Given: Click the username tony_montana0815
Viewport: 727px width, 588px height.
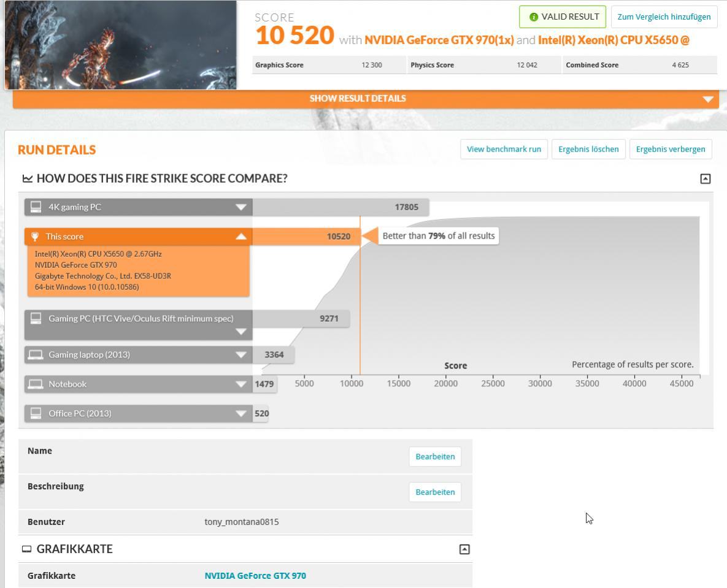Looking at the screenshot, I should [242, 522].
